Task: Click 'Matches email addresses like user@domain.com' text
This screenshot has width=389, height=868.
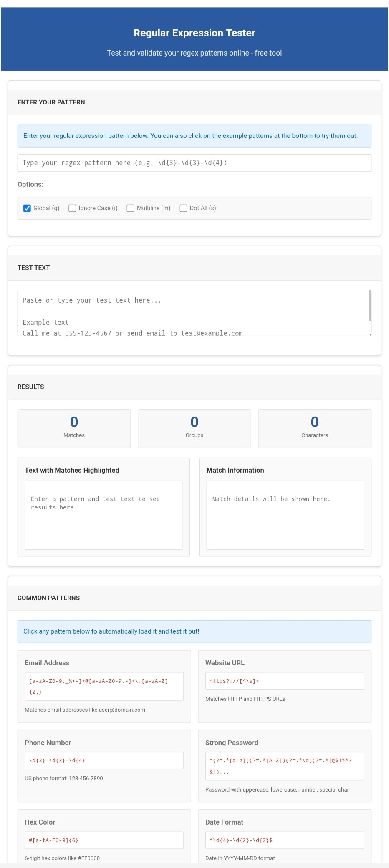Action: click(85, 710)
